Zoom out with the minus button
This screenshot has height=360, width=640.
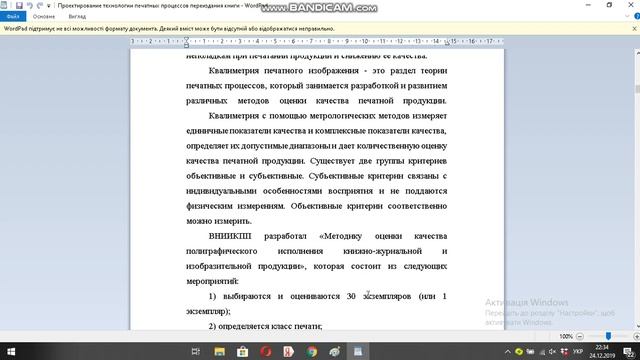pyautogui.click(x=580, y=336)
